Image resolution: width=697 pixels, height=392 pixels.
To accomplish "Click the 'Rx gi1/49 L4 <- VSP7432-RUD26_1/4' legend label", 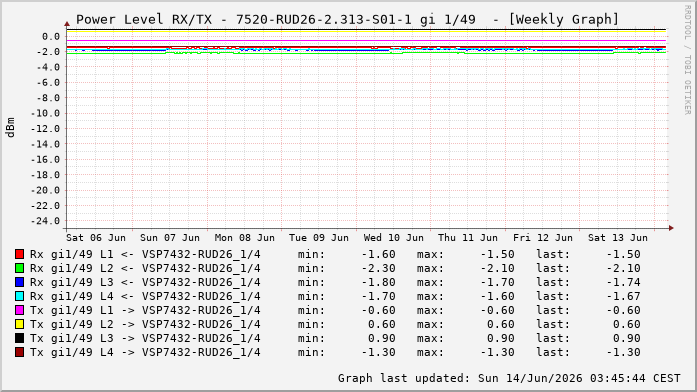I will click(145, 296).
